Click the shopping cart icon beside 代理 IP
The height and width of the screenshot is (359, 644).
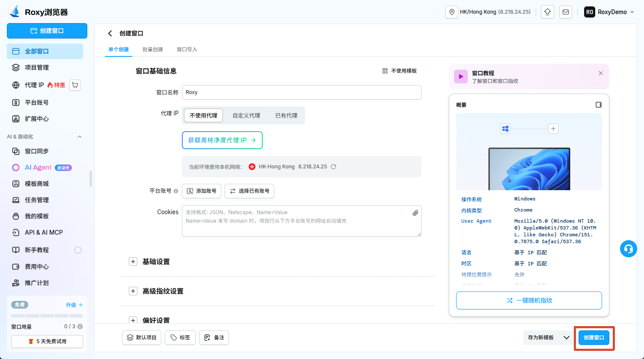pyautogui.click(x=75, y=85)
